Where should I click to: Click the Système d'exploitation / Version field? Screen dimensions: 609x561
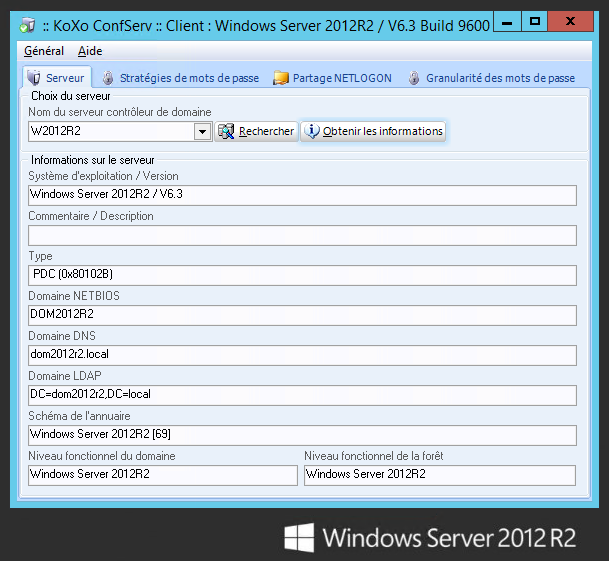(302, 195)
